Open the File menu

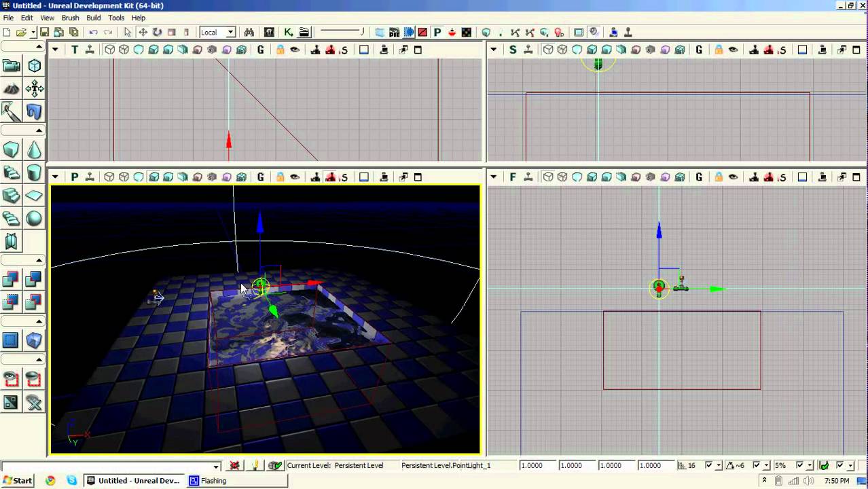pyautogui.click(x=8, y=18)
